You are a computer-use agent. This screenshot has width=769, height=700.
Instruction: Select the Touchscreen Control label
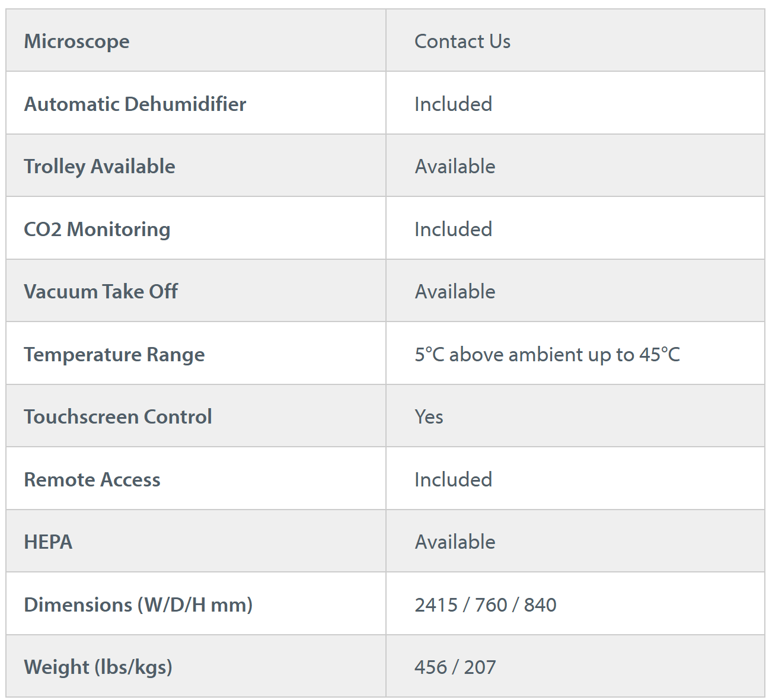click(117, 417)
